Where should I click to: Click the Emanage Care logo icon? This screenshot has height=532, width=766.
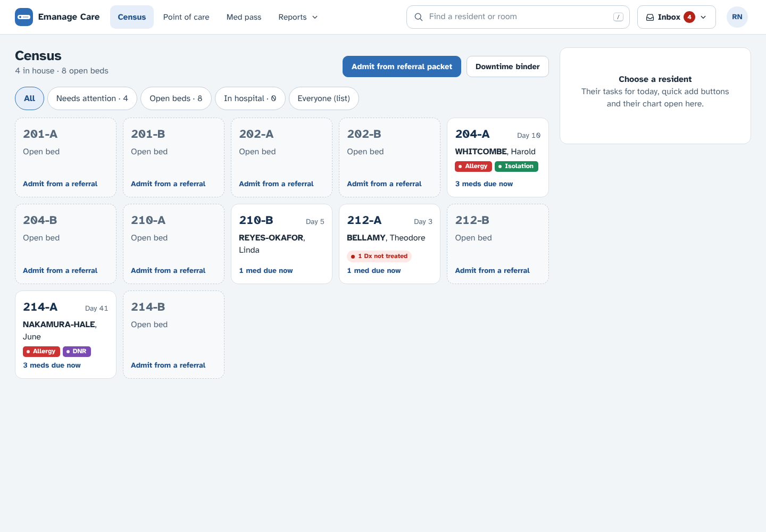pos(24,17)
